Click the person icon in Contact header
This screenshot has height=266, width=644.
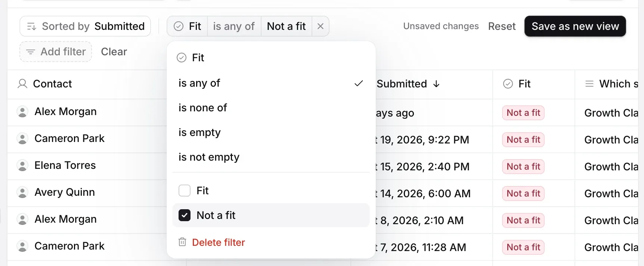tap(22, 84)
